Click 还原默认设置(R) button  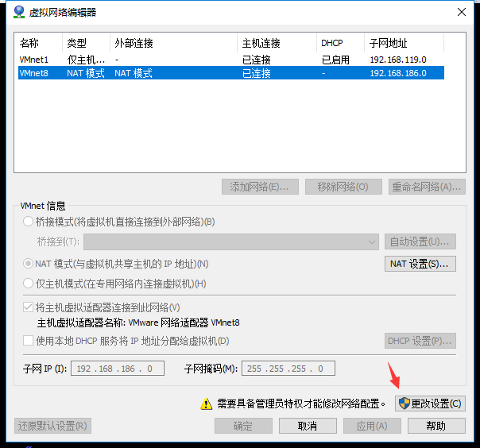[52, 426]
